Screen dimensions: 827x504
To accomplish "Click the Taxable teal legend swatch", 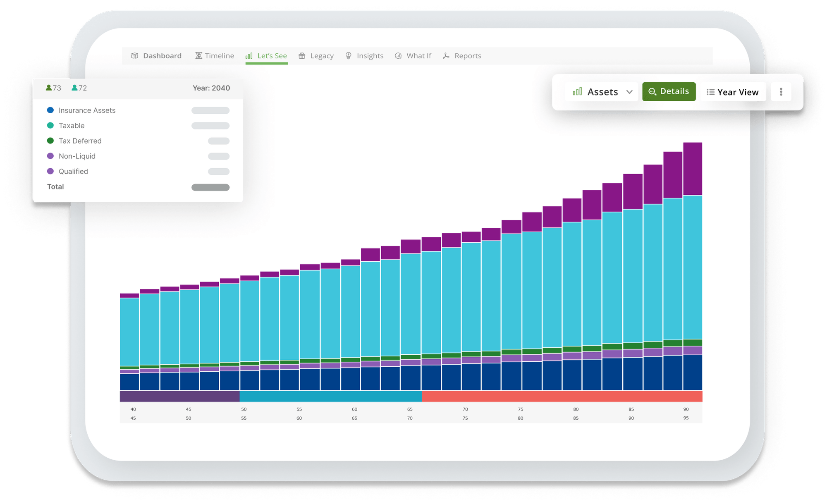I will (x=50, y=125).
